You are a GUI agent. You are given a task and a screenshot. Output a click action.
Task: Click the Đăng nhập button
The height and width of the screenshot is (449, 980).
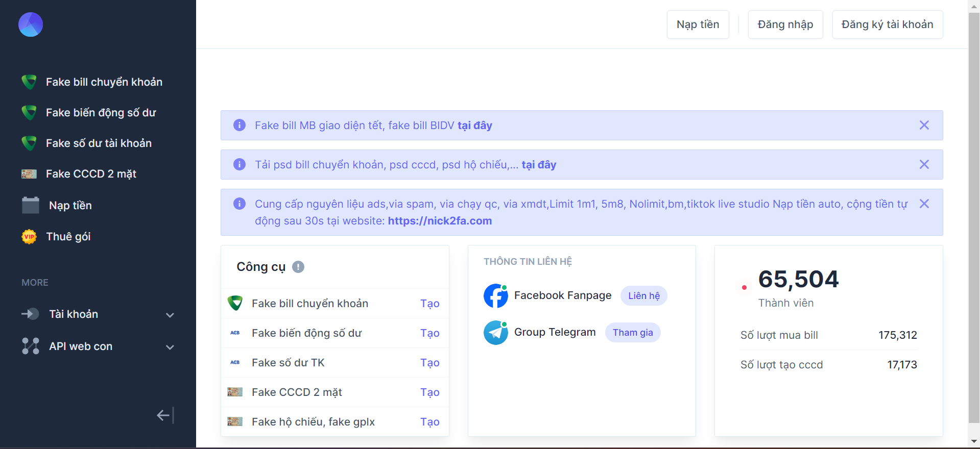coord(785,24)
